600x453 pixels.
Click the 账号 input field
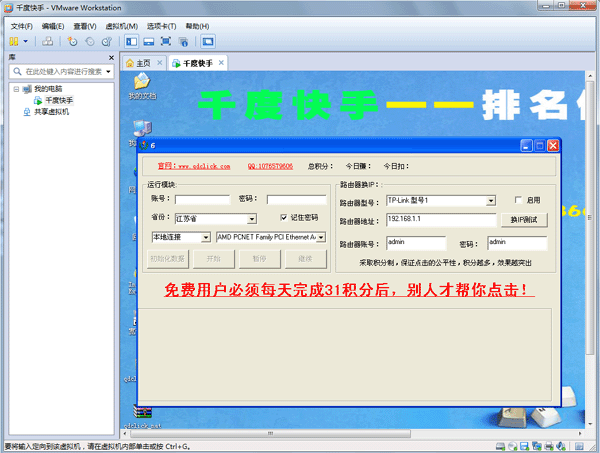pos(203,199)
